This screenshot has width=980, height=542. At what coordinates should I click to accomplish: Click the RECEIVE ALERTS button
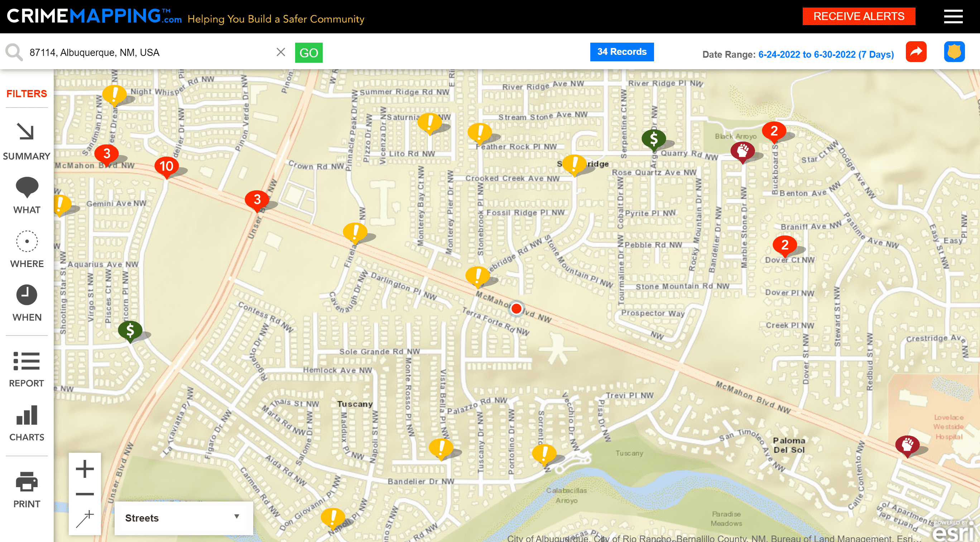(859, 16)
